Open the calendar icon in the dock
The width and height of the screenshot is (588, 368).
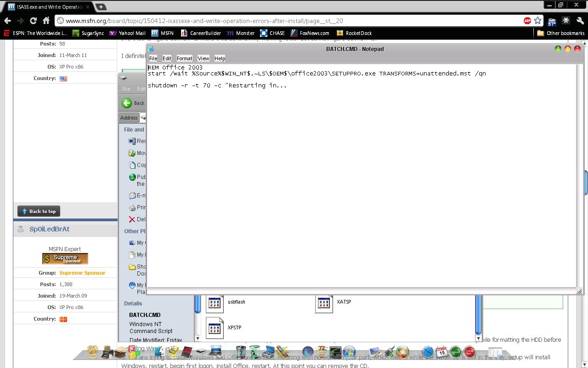point(441,352)
